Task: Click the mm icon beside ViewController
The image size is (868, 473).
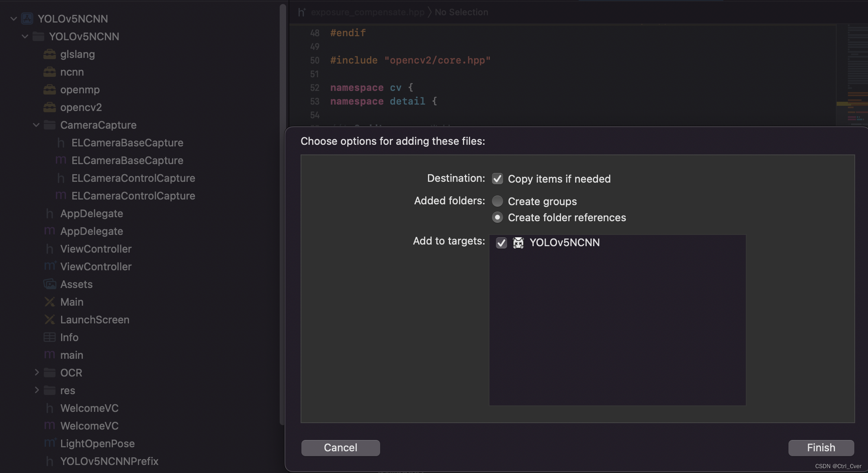Action: coord(50,266)
